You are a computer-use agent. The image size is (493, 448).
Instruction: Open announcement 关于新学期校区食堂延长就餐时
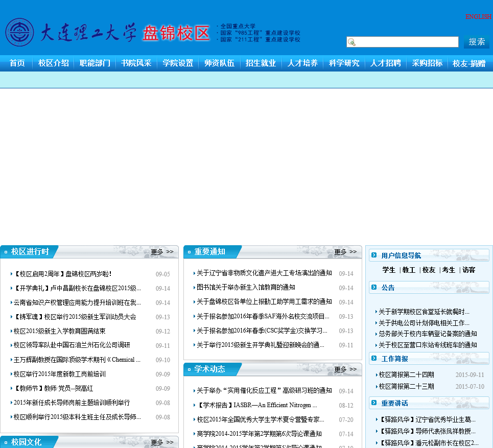coord(424,312)
